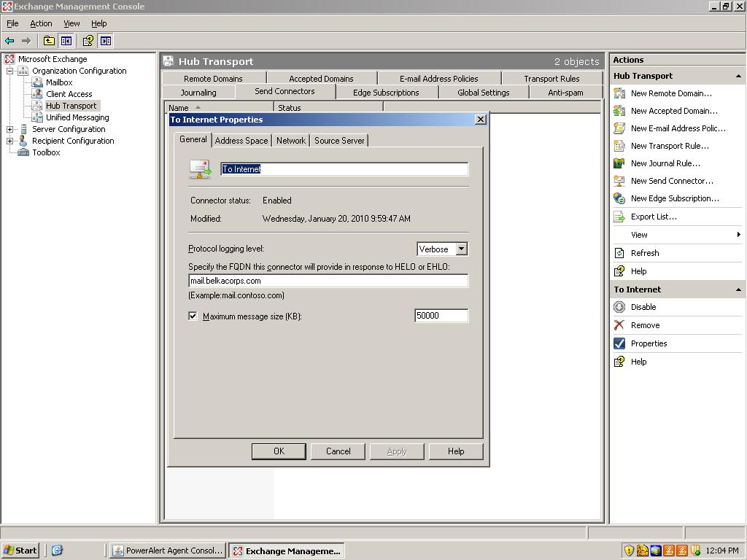Click quick launch icon next to Start
The image size is (747, 560).
(57, 551)
